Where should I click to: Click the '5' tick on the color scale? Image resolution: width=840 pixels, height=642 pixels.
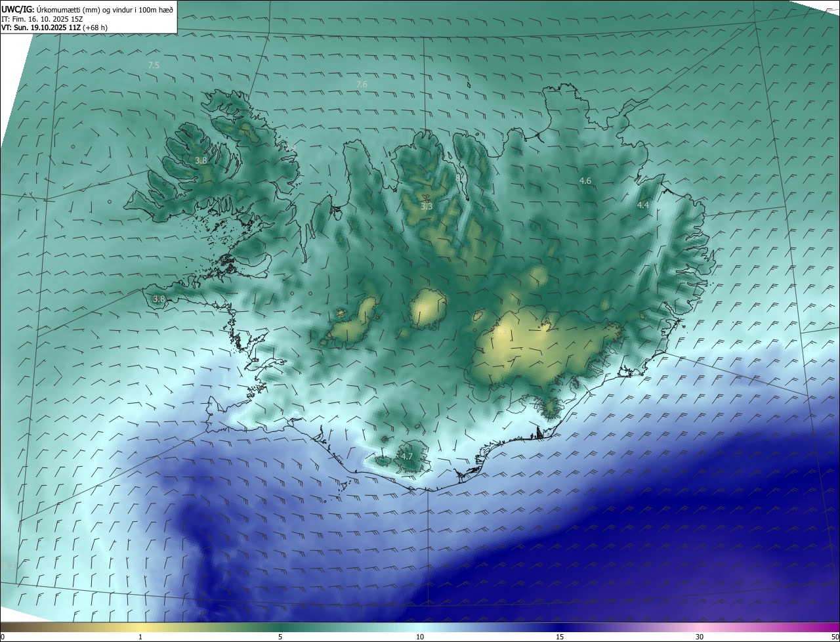pyautogui.click(x=280, y=637)
